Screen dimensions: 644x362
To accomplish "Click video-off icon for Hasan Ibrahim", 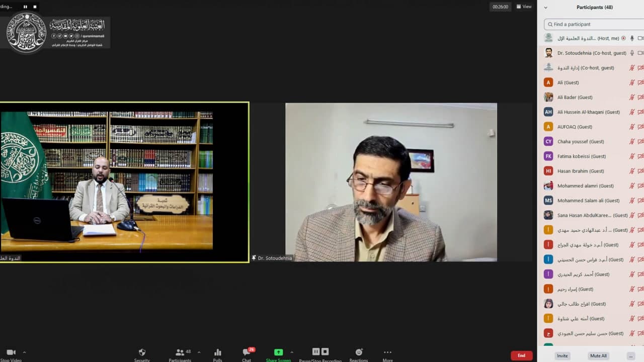I will 640,171.
